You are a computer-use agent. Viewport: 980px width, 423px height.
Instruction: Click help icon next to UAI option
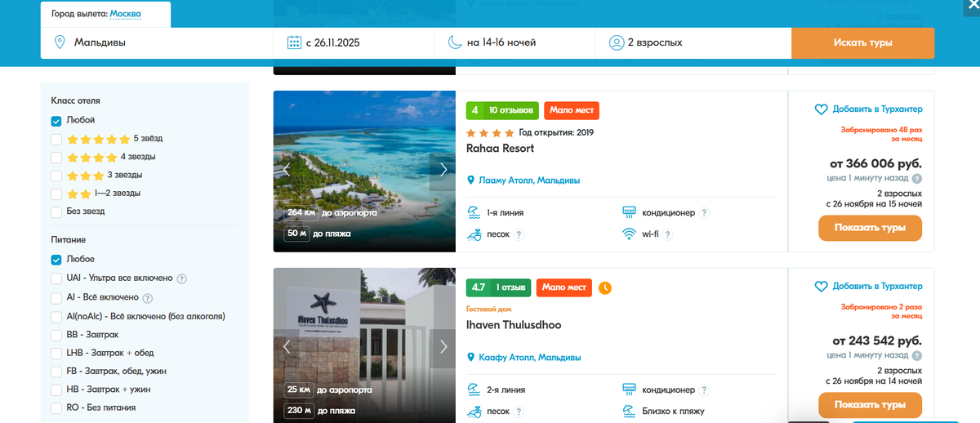pos(181,278)
